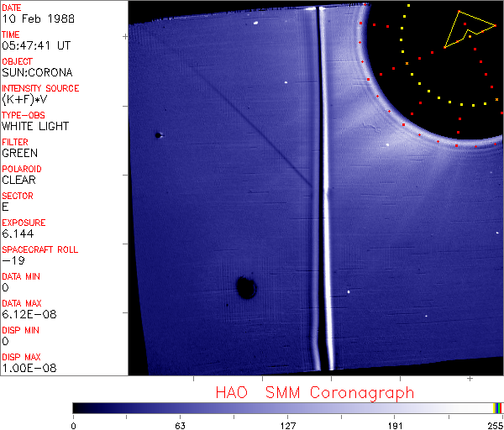Select the GREEN filter value
The image size is (504, 430).
20,153
